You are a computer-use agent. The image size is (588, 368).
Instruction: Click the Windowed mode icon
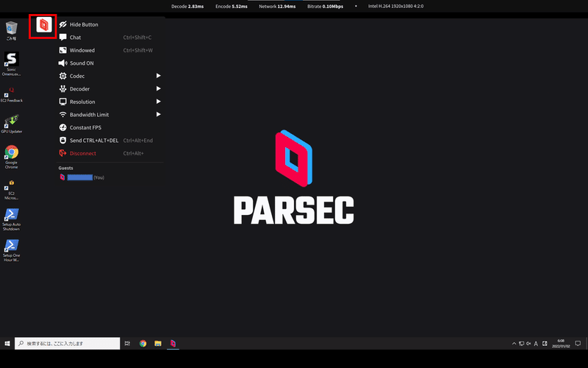[63, 50]
